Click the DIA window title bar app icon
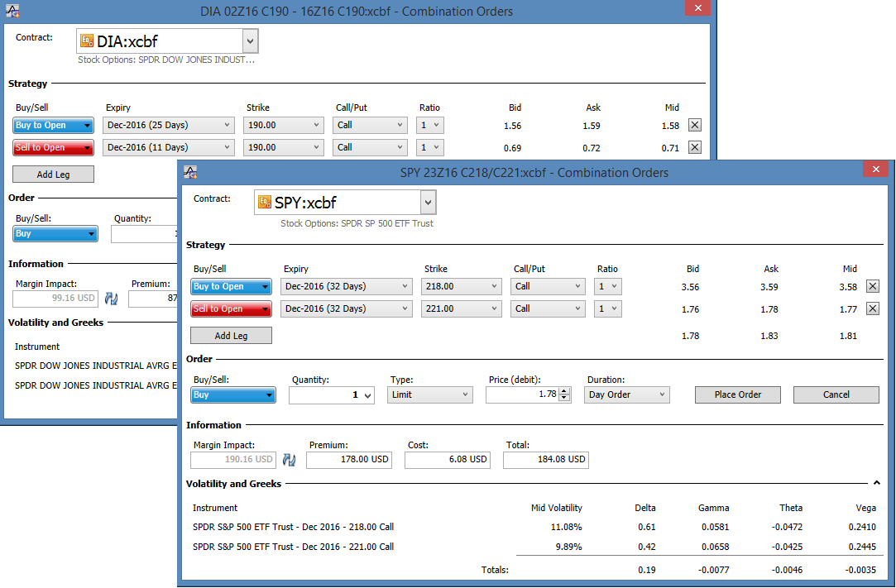 [12, 12]
